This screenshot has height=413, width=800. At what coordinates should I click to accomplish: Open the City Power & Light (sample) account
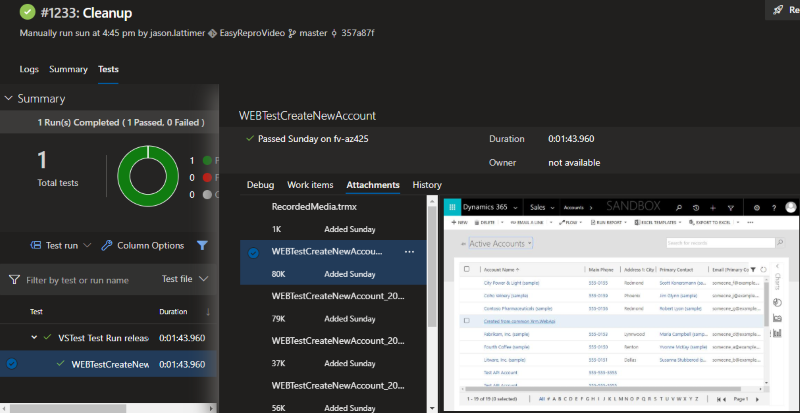511,283
